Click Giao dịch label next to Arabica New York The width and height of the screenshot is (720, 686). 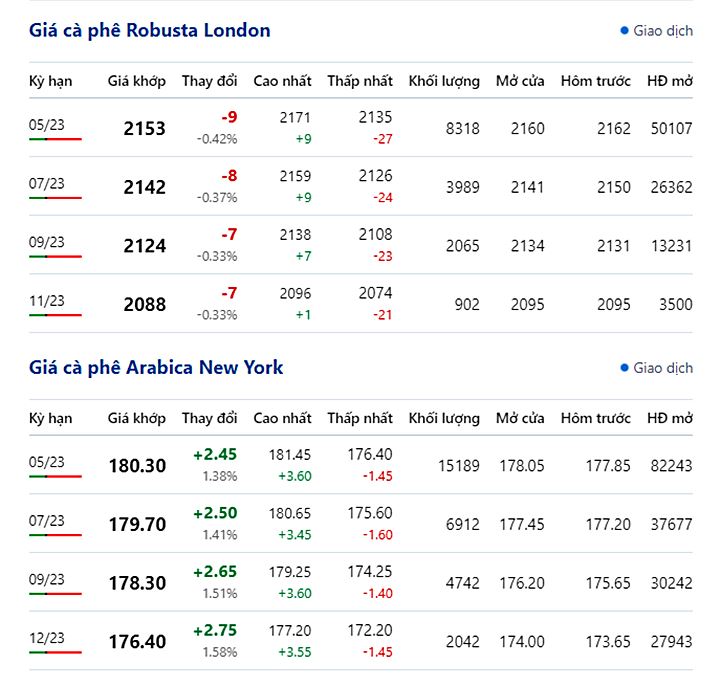662,368
